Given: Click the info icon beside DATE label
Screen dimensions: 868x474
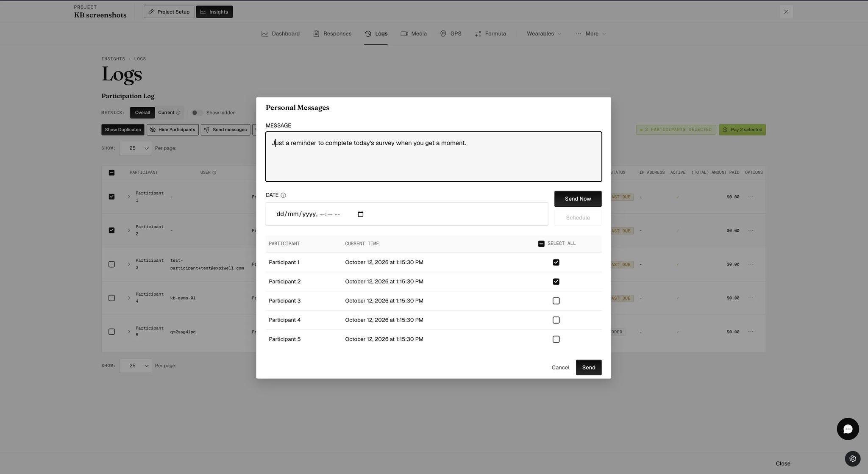Looking at the screenshot, I should tap(283, 195).
